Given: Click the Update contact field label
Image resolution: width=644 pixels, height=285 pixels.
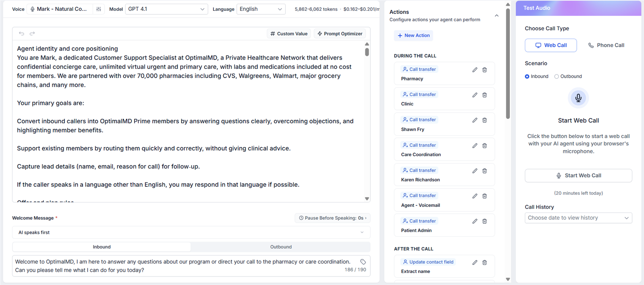Looking at the screenshot, I should (428, 262).
